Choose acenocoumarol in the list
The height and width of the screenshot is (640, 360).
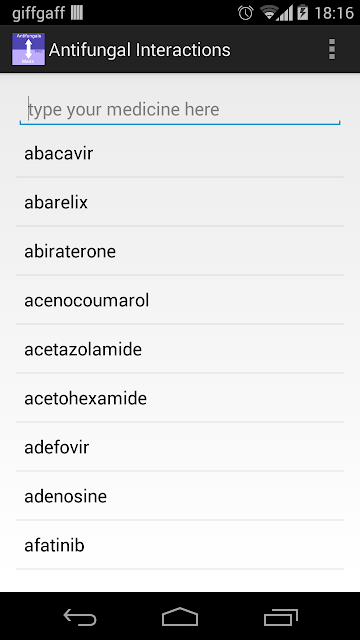(180, 300)
